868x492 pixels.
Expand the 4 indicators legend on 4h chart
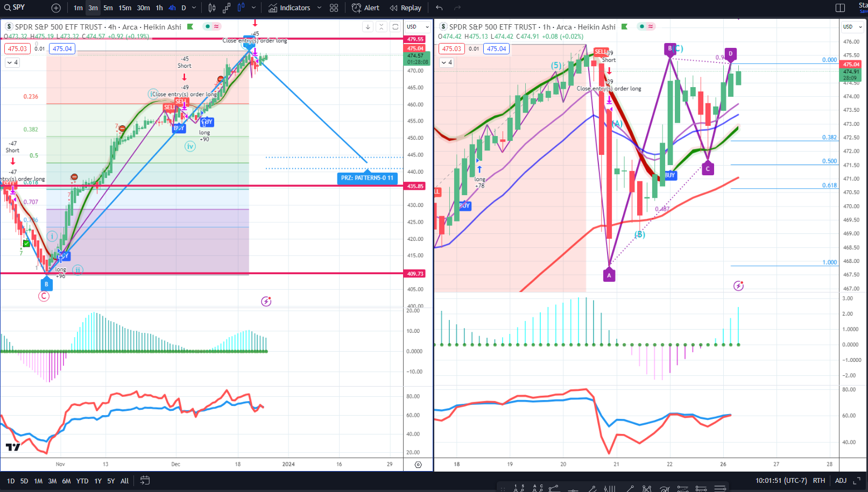point(12,62)
